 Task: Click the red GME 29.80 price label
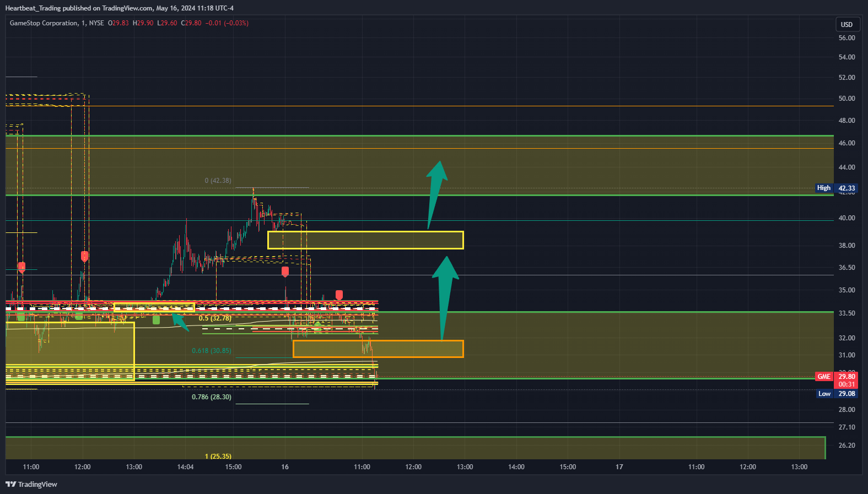click(x=836, y=377)
